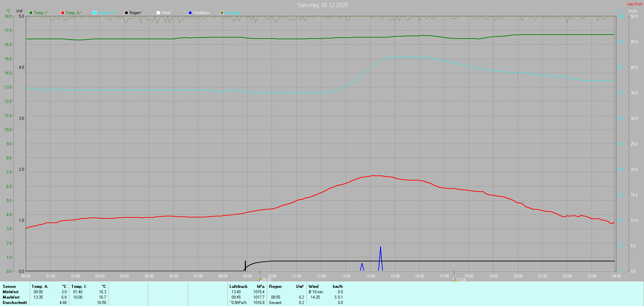Select the Durchschnitt row label
644x306 pixels.
tap(15, 303)
